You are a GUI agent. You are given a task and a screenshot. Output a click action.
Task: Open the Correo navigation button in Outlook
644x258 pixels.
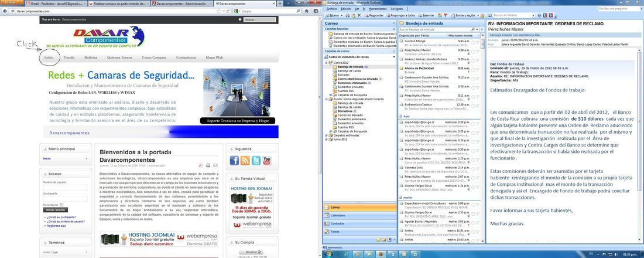coord(360,208)
